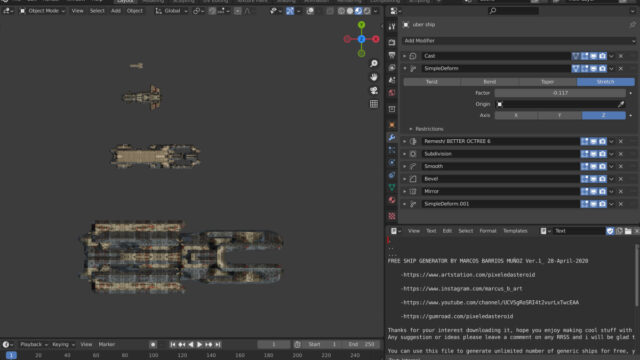The width and height of the screenshot is (640, 360).
Task: Open the Physics properties tab
Action: coord(392,162)
